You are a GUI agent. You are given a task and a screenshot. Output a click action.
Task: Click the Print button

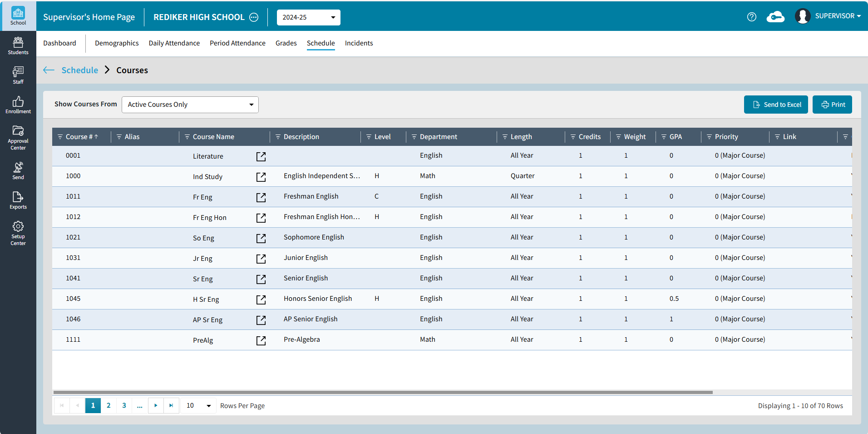tap(832, 105)
